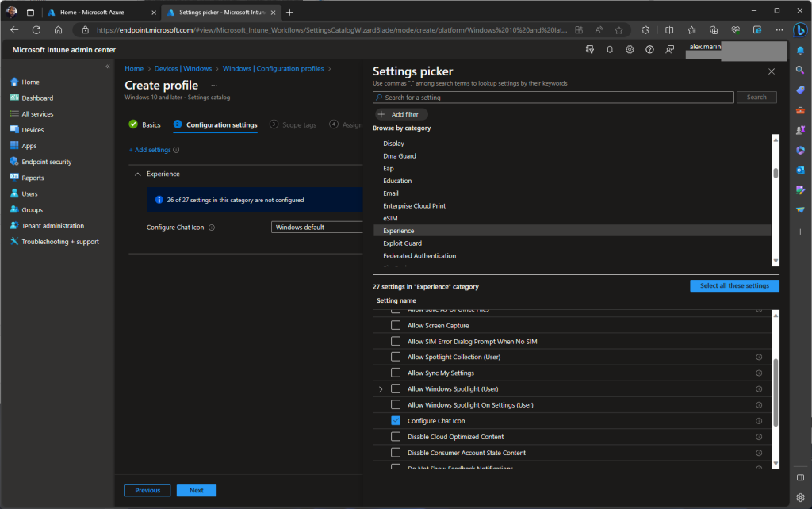Open the Configure Chat Icon dropdown

[x=317, y=228]
